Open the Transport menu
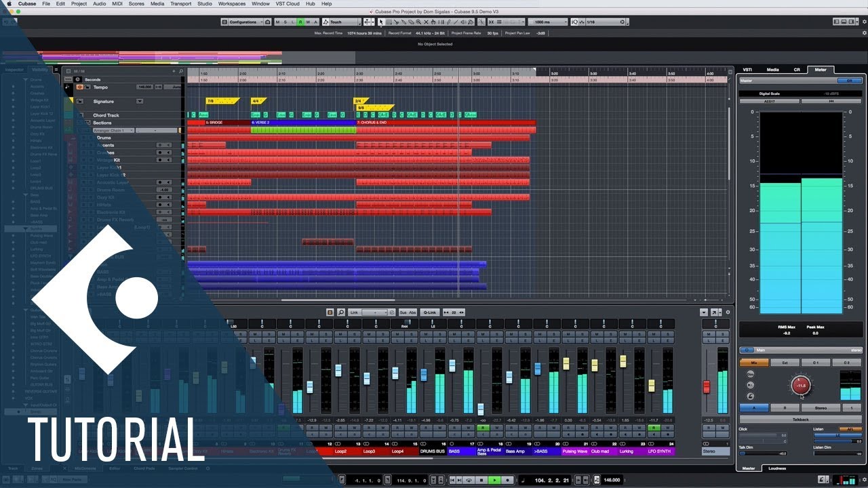This screenshot has width=868, height=488. (x=180, y=3)
